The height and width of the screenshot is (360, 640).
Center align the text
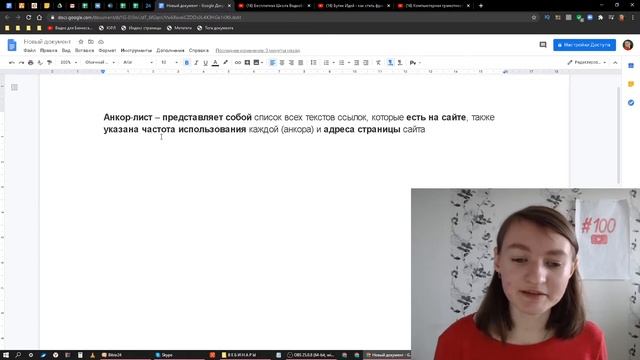[x=282, y=62]
